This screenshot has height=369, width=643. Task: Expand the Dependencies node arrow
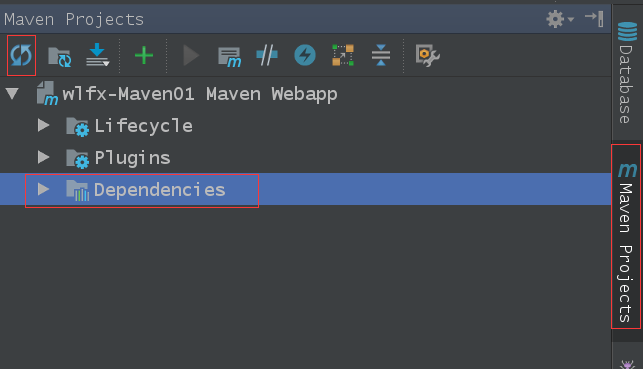point(43,189)
